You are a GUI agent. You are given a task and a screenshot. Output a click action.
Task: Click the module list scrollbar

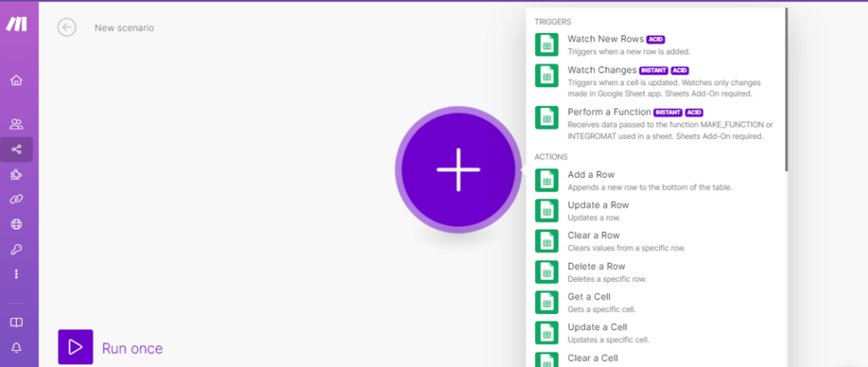click(786, 89)
